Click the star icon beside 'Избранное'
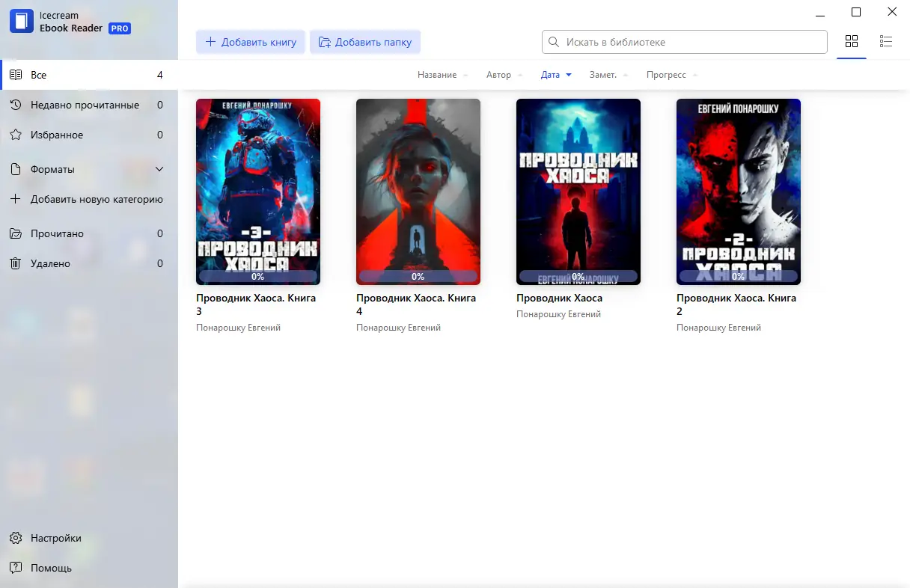Image resolution: width=910 pixels, height=588 pixels. [16, 135]
